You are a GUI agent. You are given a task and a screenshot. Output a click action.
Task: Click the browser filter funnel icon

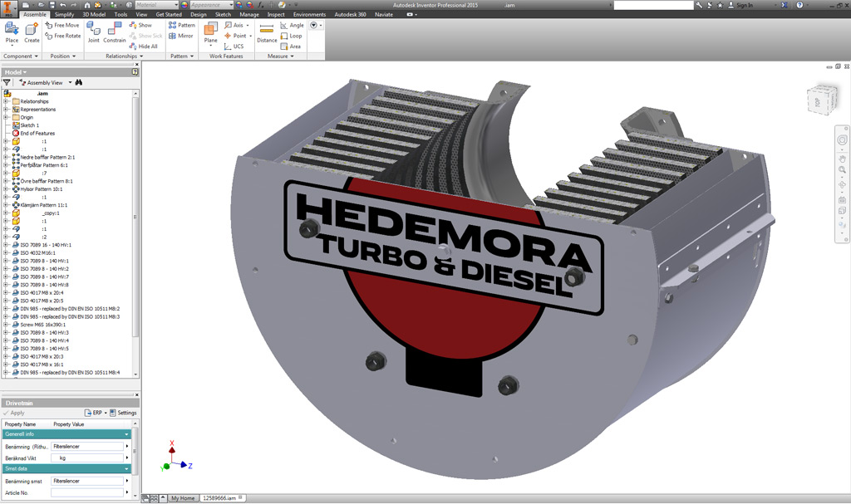pos(7,82)
